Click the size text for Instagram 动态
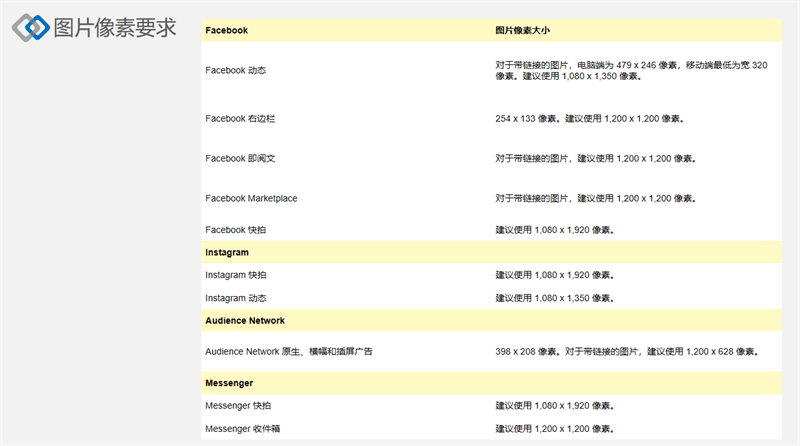Image resolution: width=800 pixels, height=446 pixels. (555, 298)
